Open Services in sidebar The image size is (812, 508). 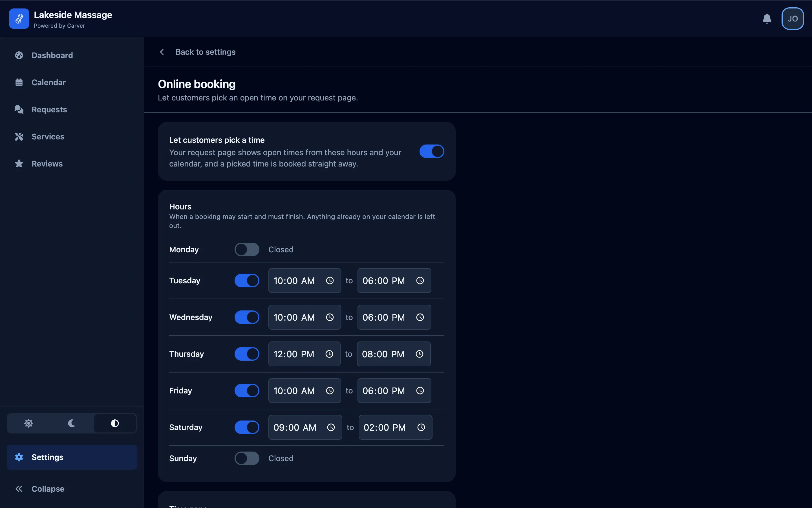[72, 137]
